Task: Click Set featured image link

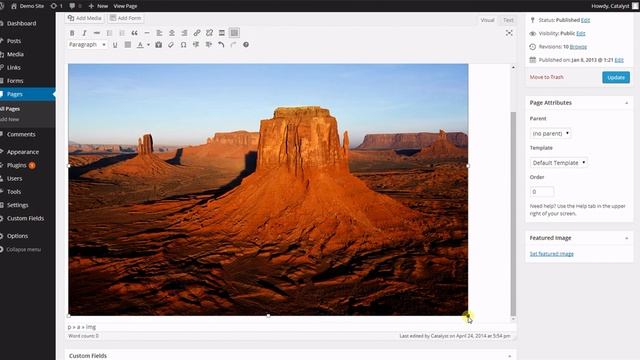Action: 551,254
